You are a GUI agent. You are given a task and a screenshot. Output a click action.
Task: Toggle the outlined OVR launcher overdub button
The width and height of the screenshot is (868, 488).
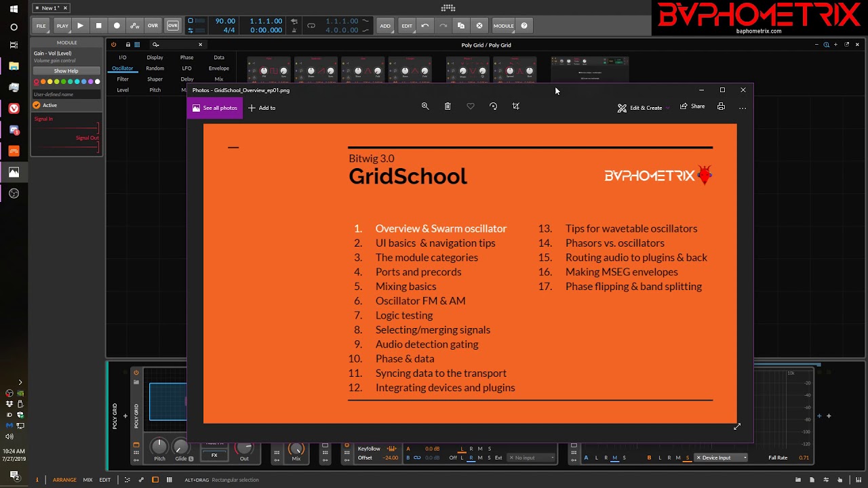(x=173, y=26)
